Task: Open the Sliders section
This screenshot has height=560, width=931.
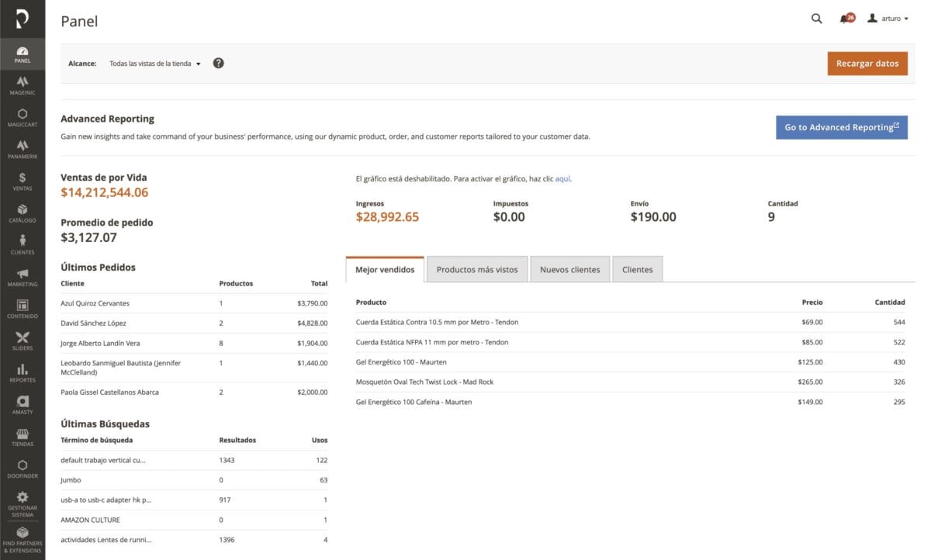Action: tap(22, 341)
